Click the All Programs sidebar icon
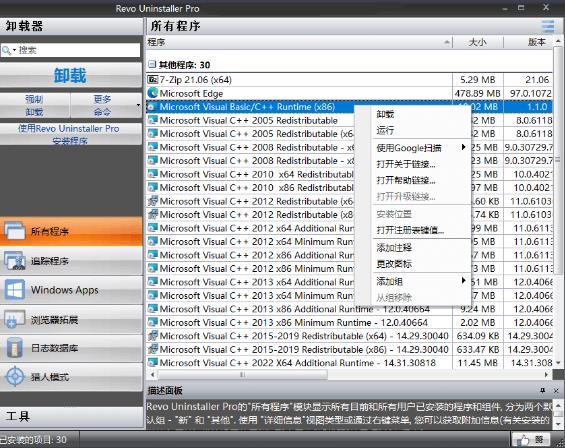The width and height of the screenshot is (565, 448). coord(15,231)
